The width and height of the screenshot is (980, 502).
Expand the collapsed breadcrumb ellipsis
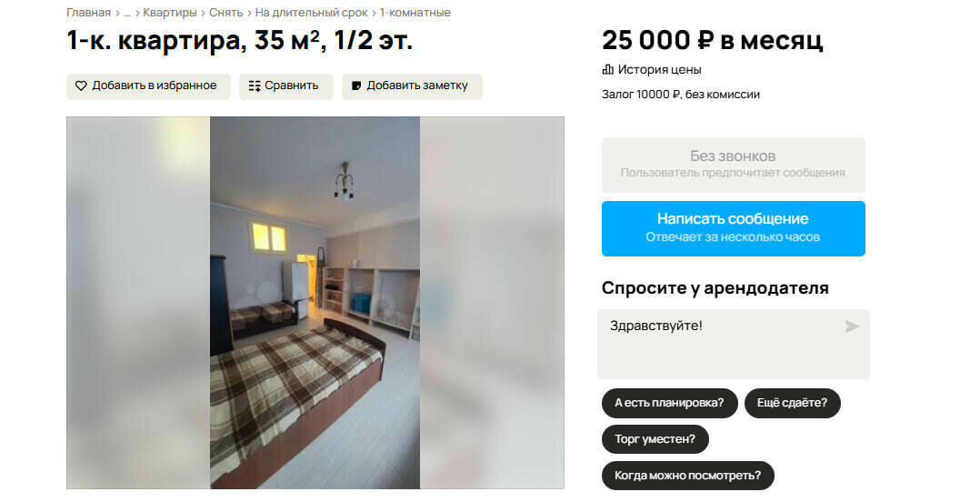point(127,13)
